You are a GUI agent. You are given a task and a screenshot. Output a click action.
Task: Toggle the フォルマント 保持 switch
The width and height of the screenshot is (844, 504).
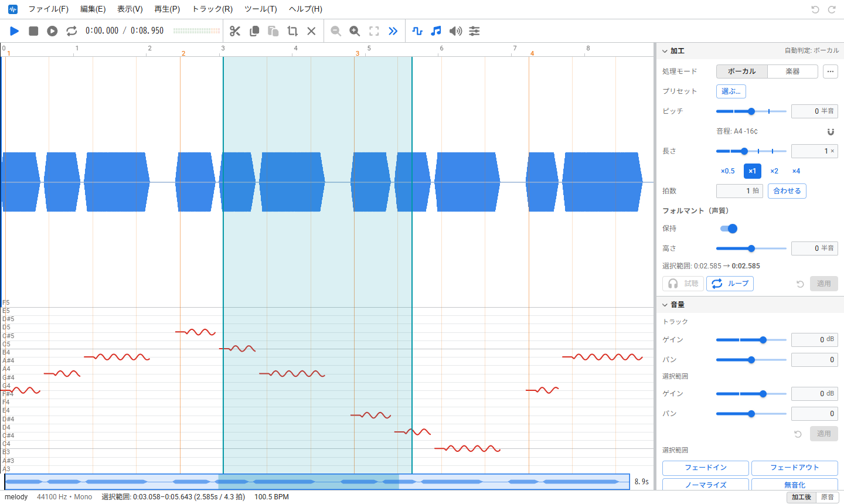click(729, 229)
